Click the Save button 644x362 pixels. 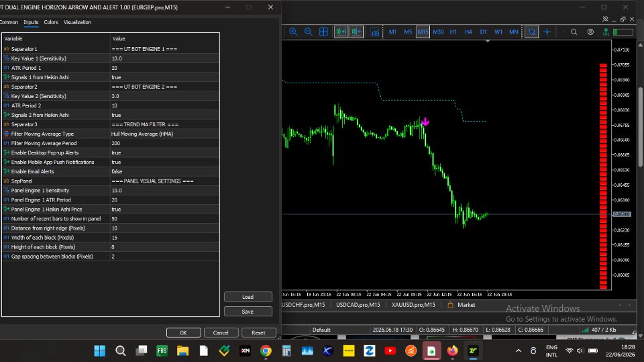click(248, 312)
